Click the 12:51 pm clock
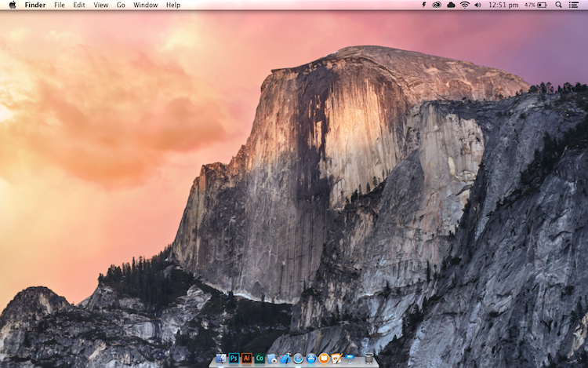This screenshot has width=588, height=368. 503,5
